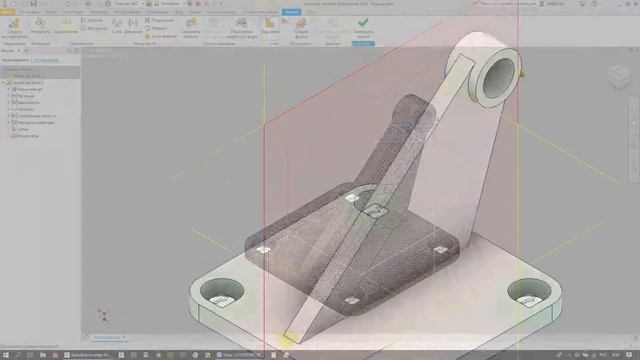The width and height of the screenshot is (640, 360).
Task: Open the browser panel menu icon
Action: [76, 51]
